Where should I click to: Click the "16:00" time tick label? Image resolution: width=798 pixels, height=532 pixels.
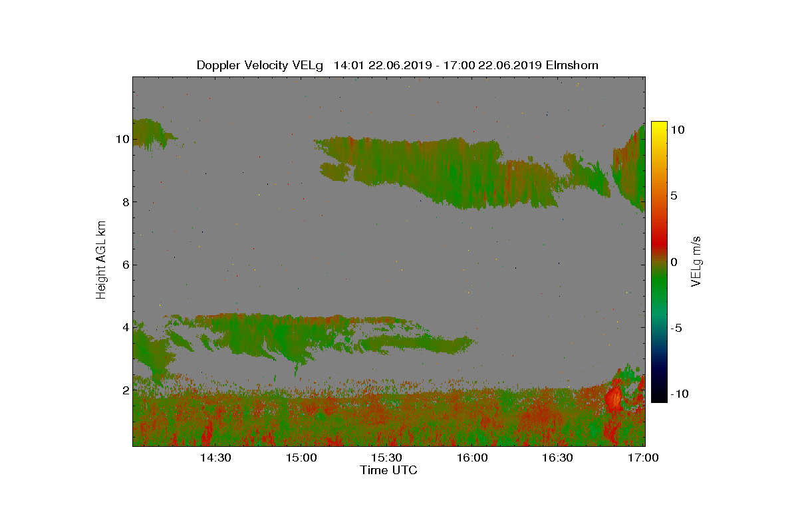[x=472, y=458]
